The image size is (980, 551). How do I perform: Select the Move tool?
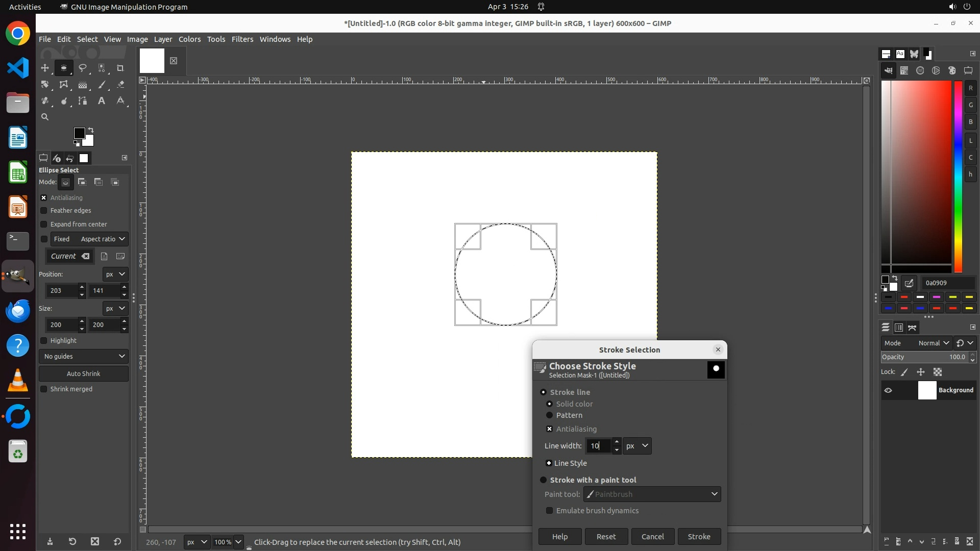click(45, 68)
